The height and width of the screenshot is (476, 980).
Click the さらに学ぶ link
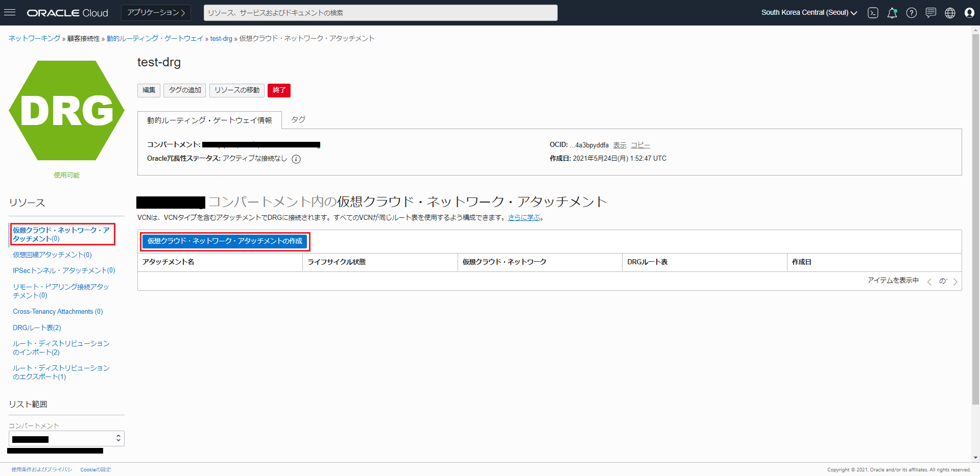[524, 217]
